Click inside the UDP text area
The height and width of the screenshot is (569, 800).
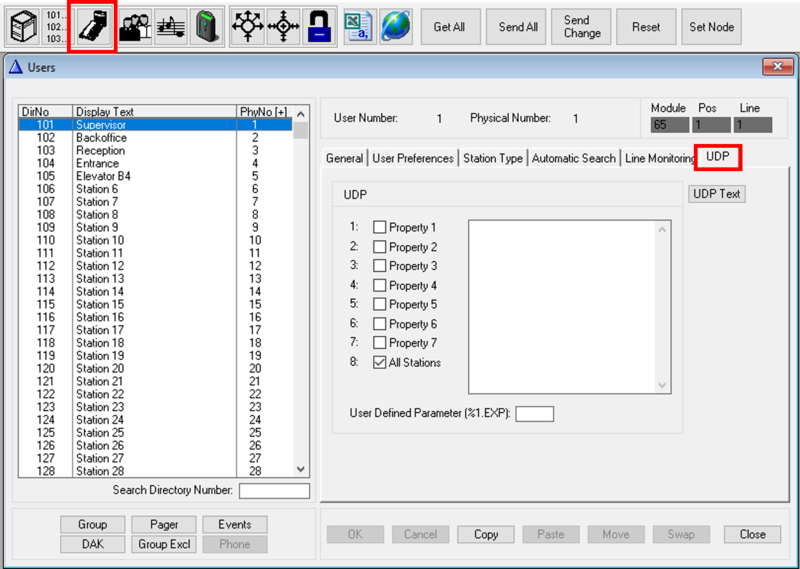[562, 307]
